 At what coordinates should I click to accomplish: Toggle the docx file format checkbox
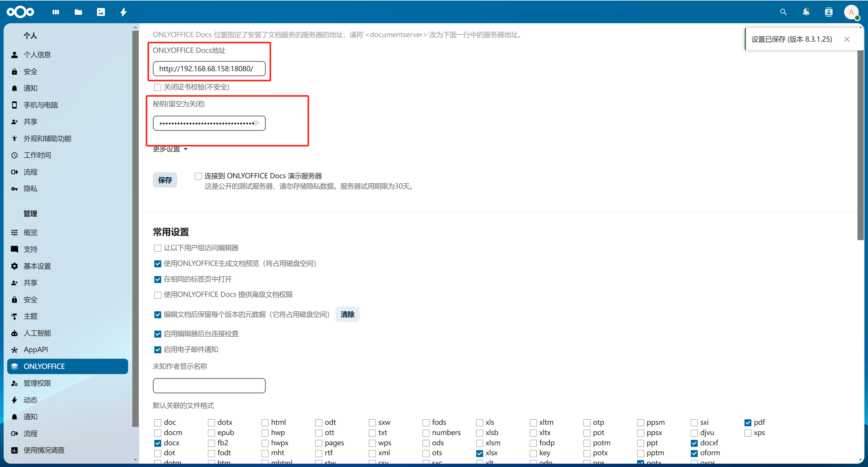pyautogui.click(x=158, y=443)
